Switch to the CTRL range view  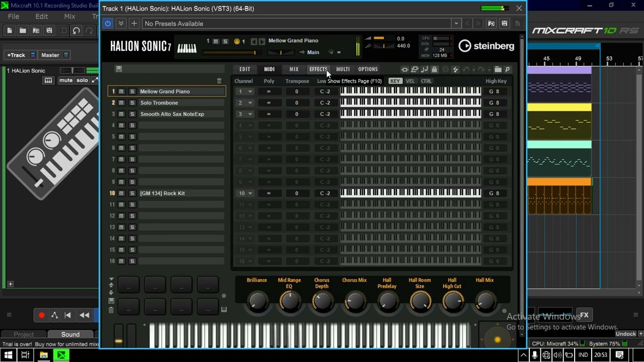[x=426, y=81]
